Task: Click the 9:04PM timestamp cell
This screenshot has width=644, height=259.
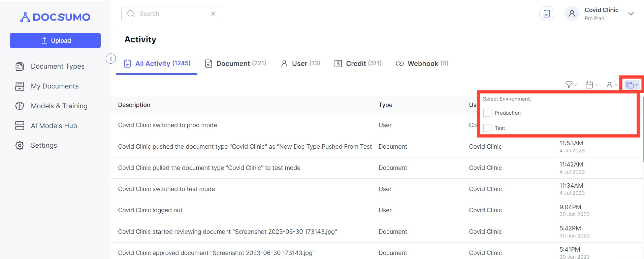Action: pyautogui.click(x=574, y=210)
